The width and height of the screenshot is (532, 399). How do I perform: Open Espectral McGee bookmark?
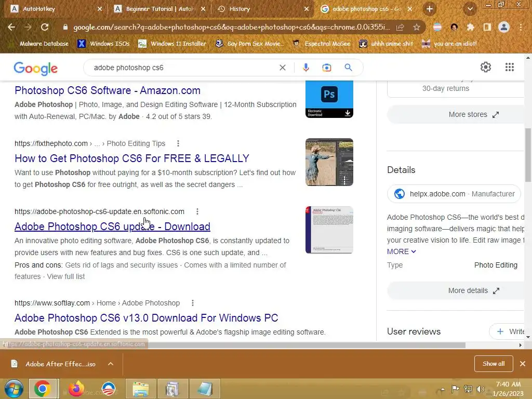321,44
